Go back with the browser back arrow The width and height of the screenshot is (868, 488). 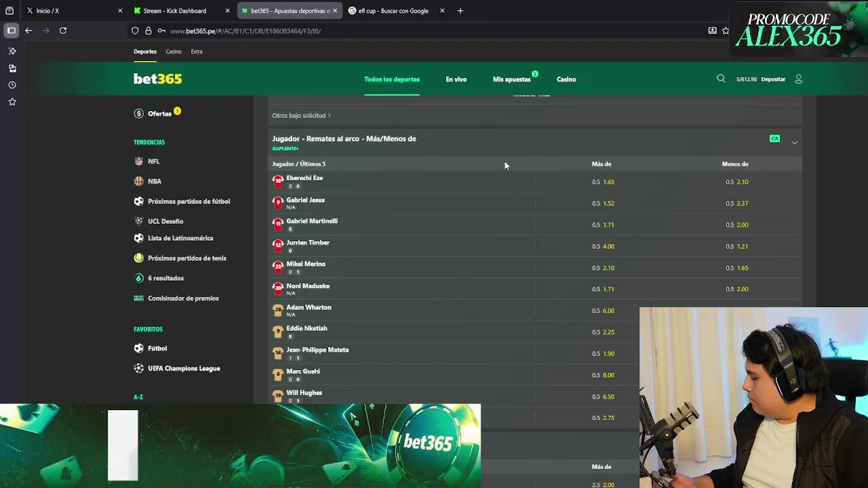point(28,30)
